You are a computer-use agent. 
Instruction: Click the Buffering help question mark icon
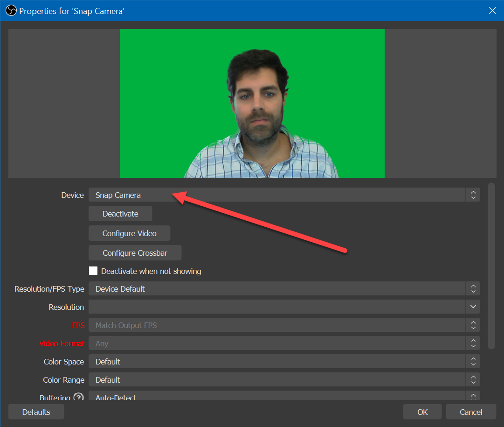78,397
